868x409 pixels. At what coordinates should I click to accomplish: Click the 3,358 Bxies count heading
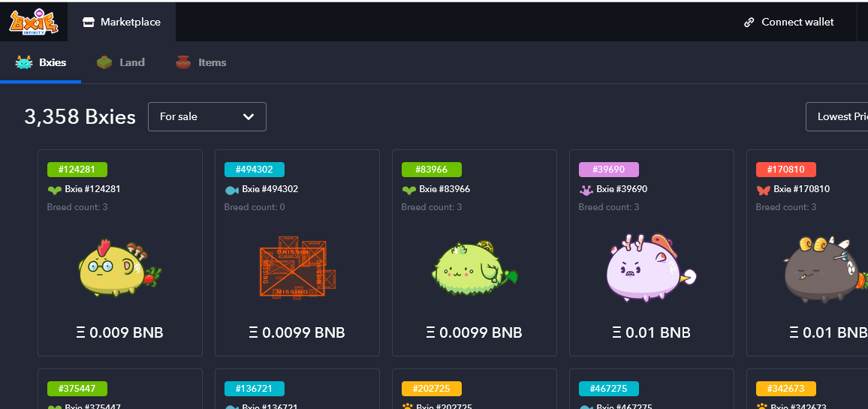click(80, 117)
